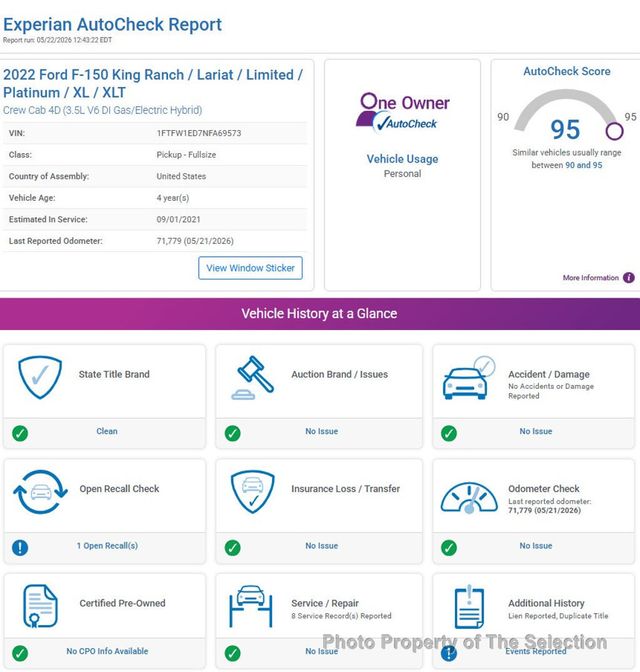640x672 pixels.
Task: Click the United States assembly value
Action: tap(181, 176)
